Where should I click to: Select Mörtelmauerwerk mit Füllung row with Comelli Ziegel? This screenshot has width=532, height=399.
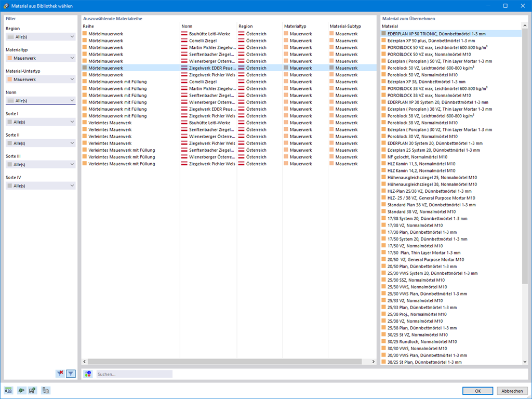[x=229, y=82]
